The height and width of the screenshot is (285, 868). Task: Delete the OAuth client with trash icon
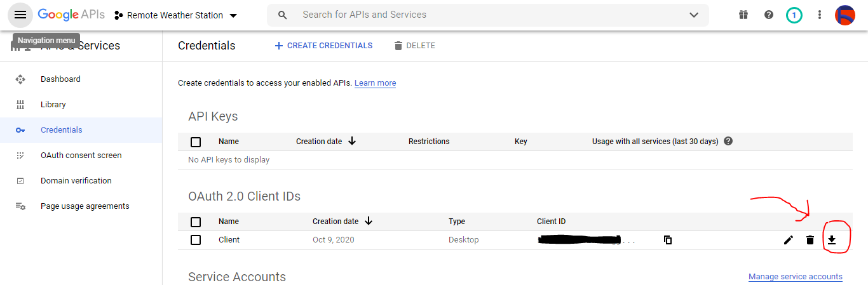(810, 240)
